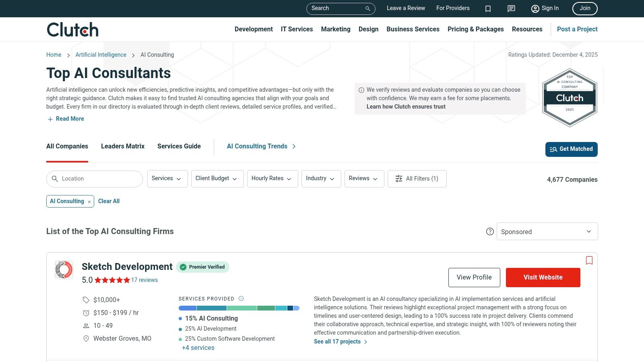The width and height of the screenshot is (644, 362).
Task: Bookmark the Sketch Development listing
Action: pyautogui.click(x=589, y=260)
